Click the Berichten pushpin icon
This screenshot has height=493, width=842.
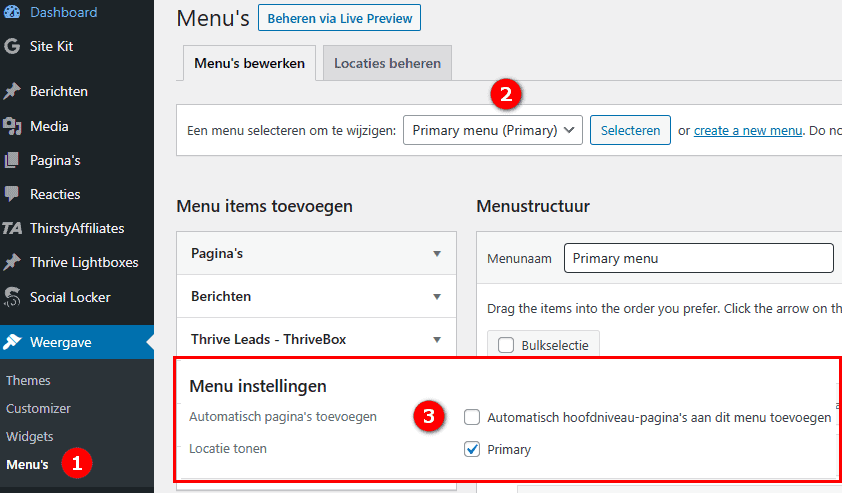[x=12, y=91]
